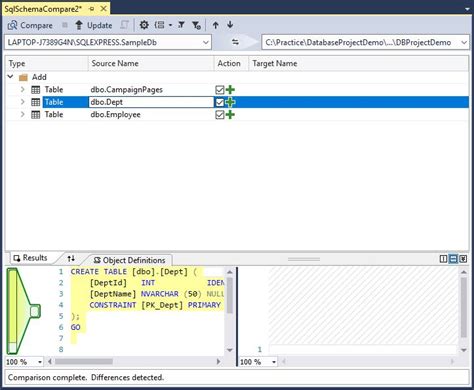Expand the dbo.Dept table row

22,102
